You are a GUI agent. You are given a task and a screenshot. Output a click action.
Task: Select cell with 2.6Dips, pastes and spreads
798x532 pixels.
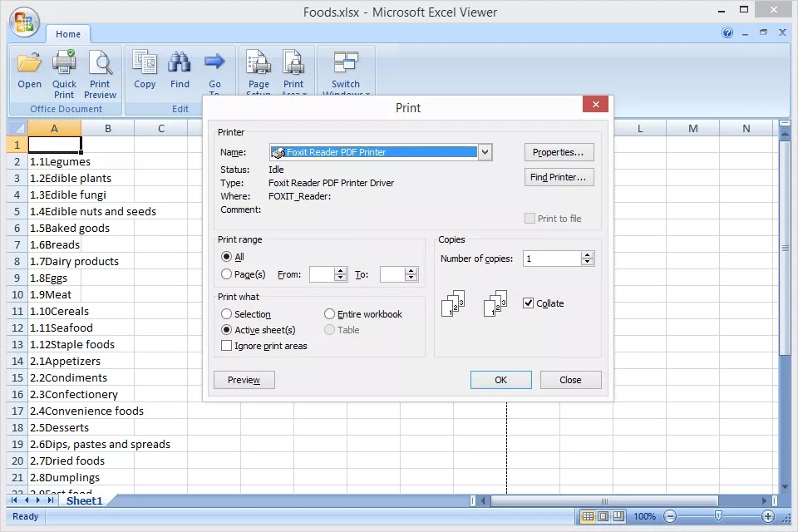point(55,444)
